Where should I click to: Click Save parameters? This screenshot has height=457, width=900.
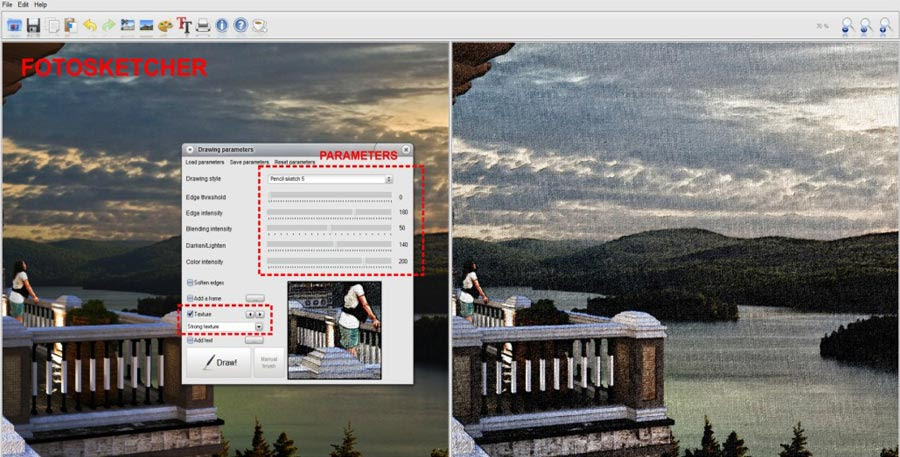[x=249, y=162]
